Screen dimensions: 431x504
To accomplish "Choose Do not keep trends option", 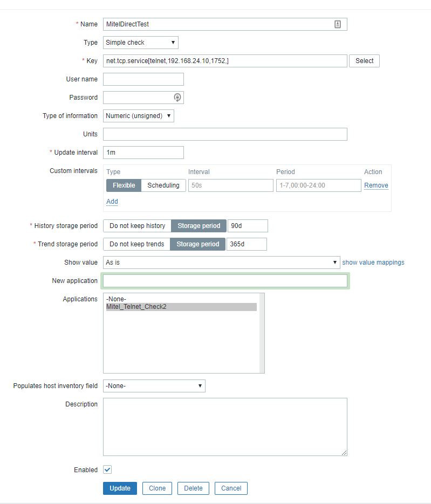I will (137, 244).
